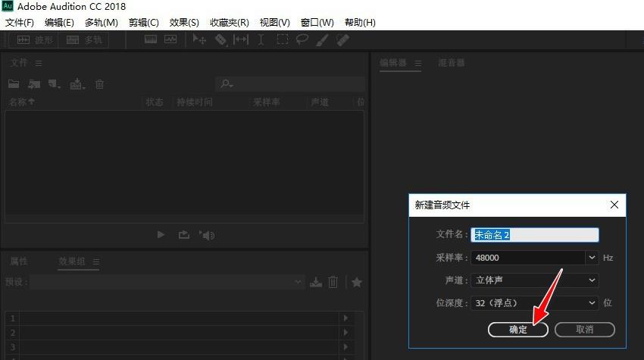
Task: Toggle auto-play speaker icon
Action: pyautogui.click(x=207, y=235)
